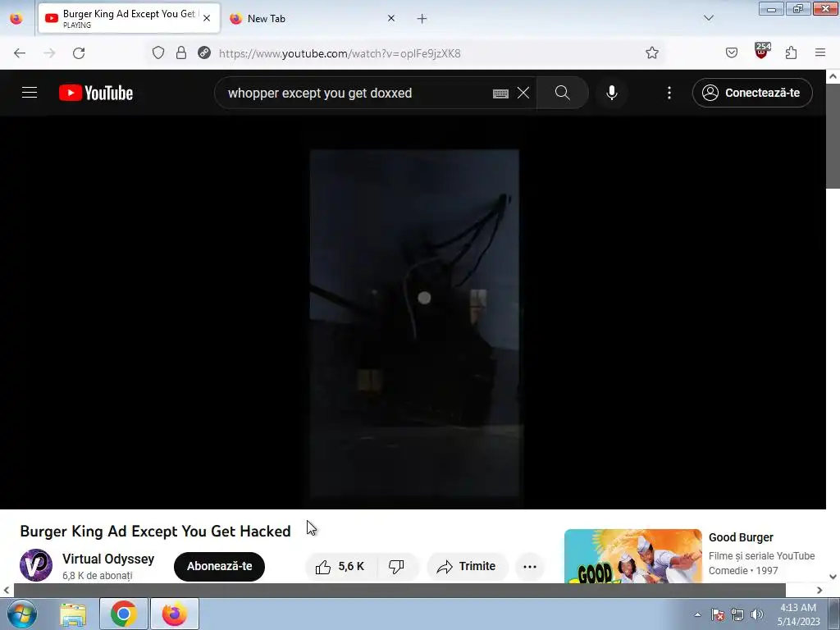Bookmark this page with the star
The image size is (840, 630).
tap(652, 52)
